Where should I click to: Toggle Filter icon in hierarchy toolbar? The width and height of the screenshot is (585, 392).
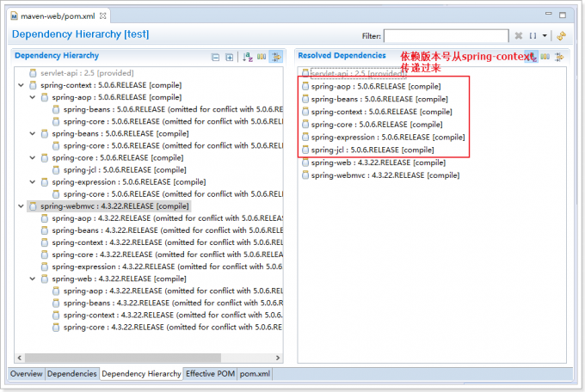(277, 57)
